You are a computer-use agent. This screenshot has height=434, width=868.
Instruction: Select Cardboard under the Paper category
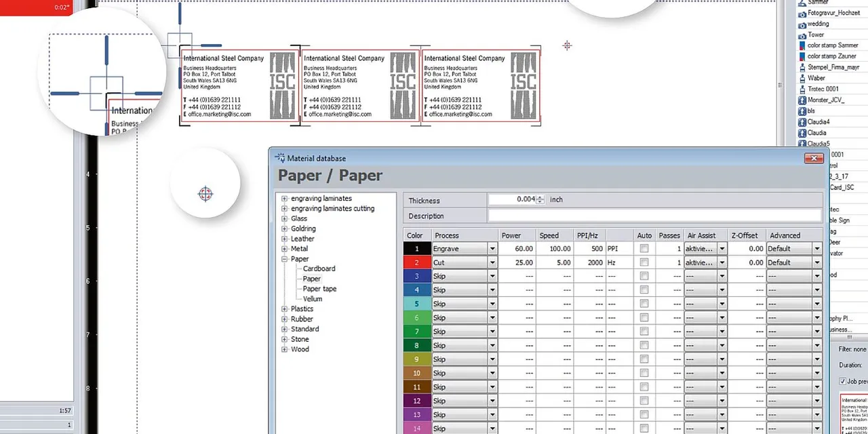click(319, 268)
